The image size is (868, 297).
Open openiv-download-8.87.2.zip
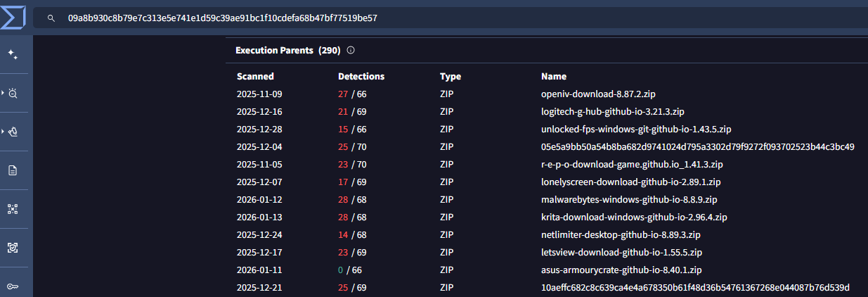[x=599, y=94]
